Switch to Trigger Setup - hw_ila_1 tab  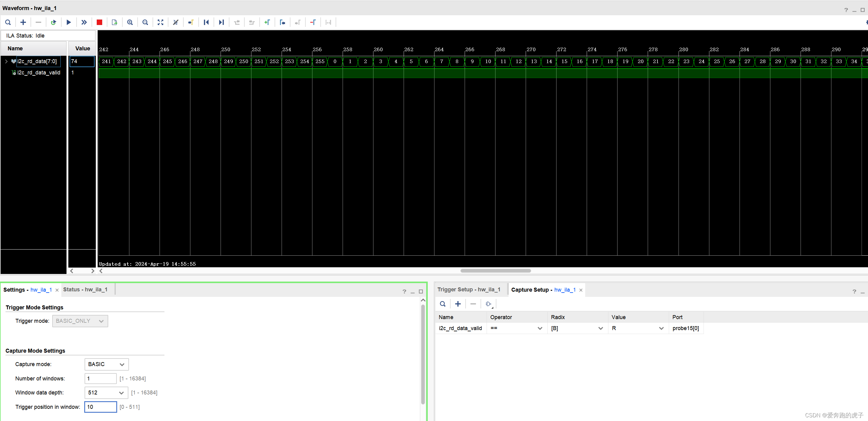pyautogui.click(x=469, y=290)
